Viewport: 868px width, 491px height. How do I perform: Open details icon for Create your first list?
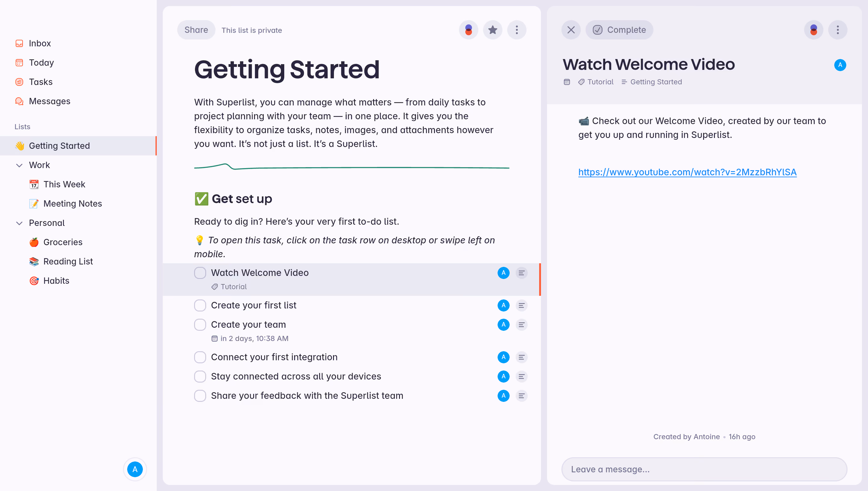click(x=521, y=305)
